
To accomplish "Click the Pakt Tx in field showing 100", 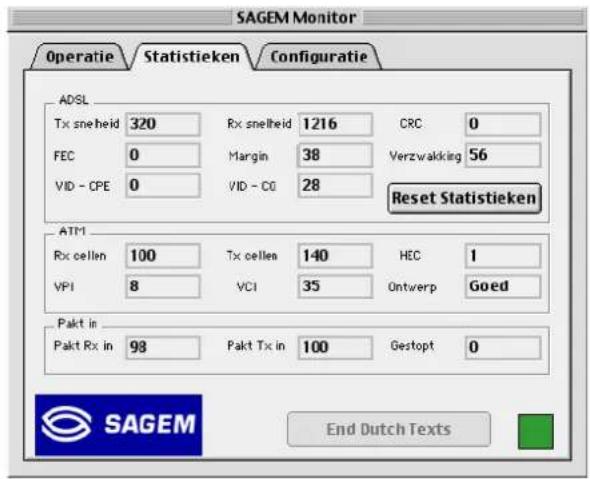I will point(335,347).
